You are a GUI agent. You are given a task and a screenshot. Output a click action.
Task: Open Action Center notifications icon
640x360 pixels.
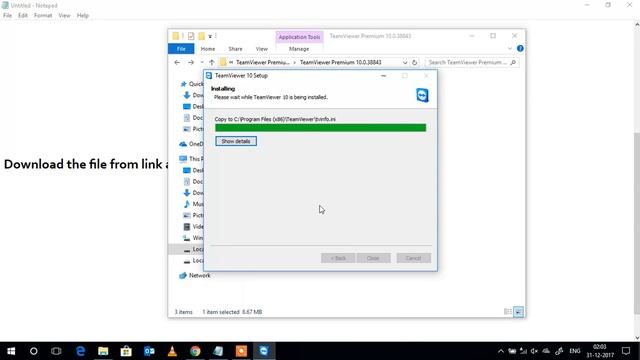pos(626,351)
